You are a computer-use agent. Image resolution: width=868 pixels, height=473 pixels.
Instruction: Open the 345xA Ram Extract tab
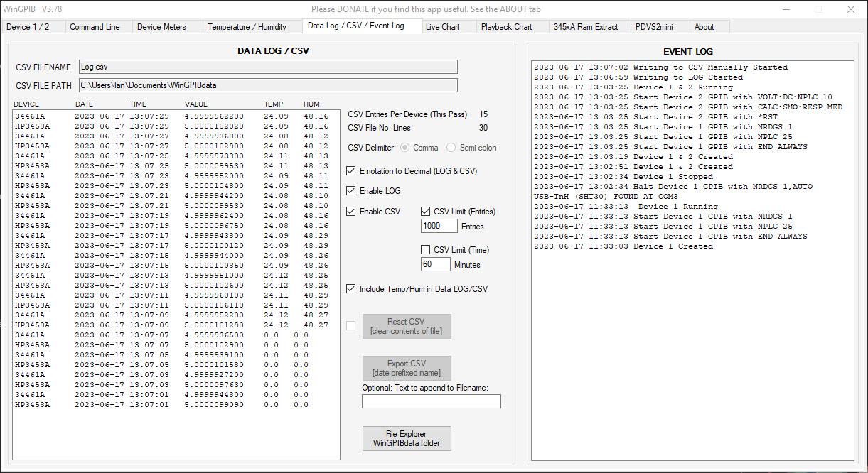click(x=586, y=27)
